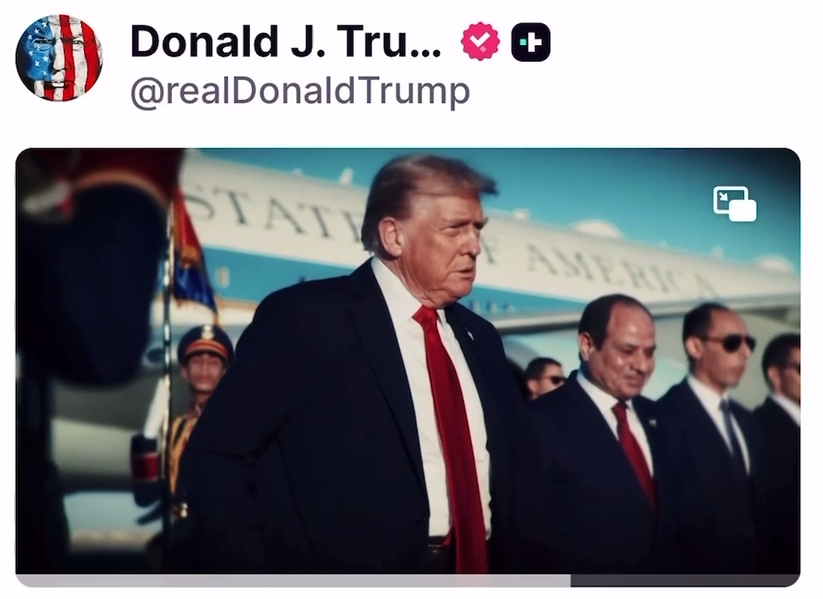Seek within played portion of progress bar
Image resolution: width=823 pixels, height=599 pixels.
(x=294, y=581)
